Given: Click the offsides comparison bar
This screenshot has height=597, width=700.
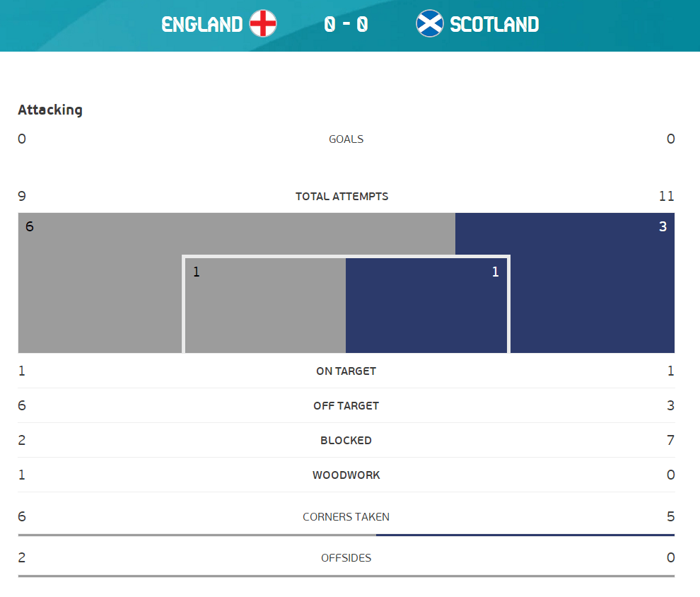Looking at the screenshot, I should (346, 576).
